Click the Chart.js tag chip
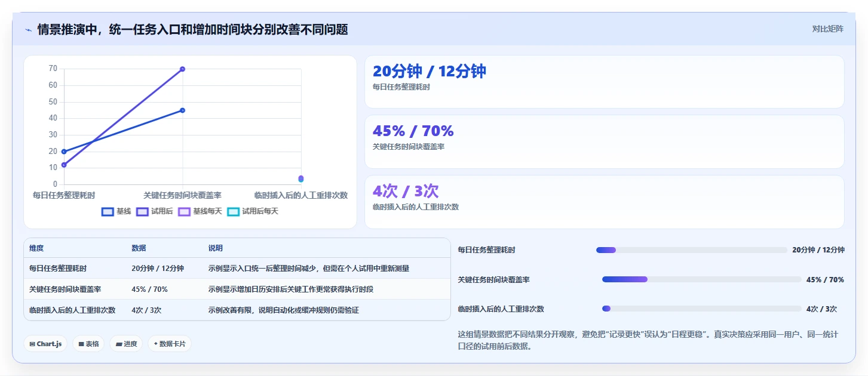 click(x=45, y=344)
